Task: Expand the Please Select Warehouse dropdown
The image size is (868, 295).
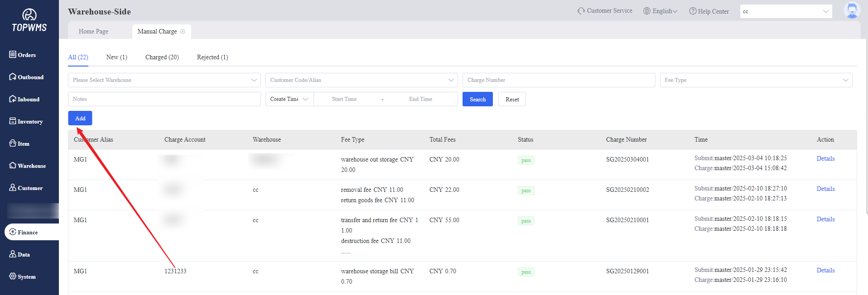Action: pyautogui.click(x=164, y=80)
